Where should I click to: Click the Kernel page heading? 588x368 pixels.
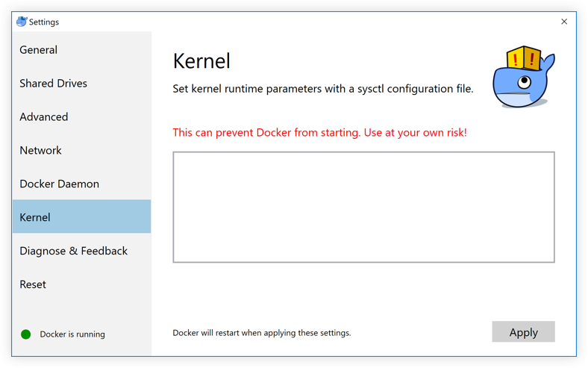tap(201, 60)
